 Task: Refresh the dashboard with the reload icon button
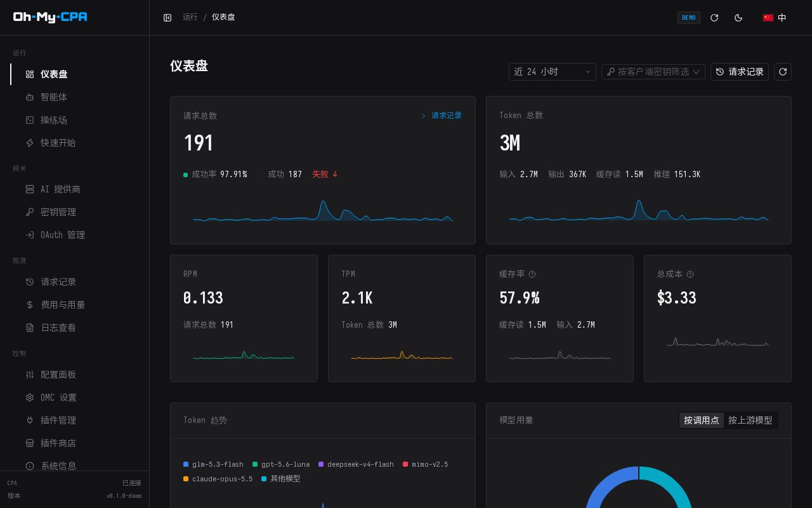click(x=783, y=72)
